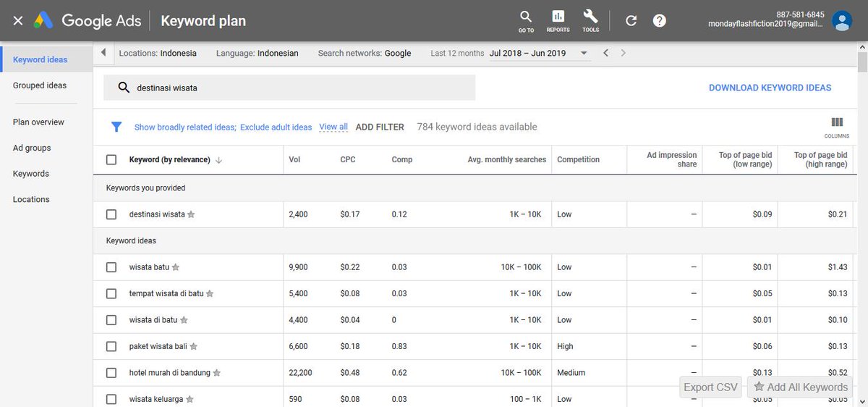The width and height of the screenshot is (868, 407).
Task: Click the account email mondayflashfiction2019
Action: (x=765, y=25)
